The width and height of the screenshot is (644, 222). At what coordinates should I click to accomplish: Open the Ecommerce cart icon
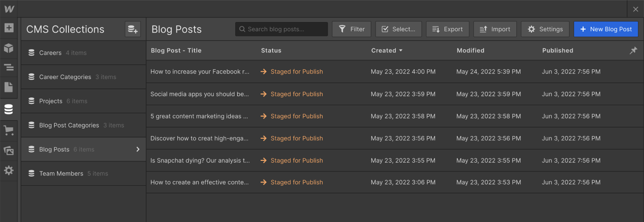pyautogui.click(x=9, y=131)
